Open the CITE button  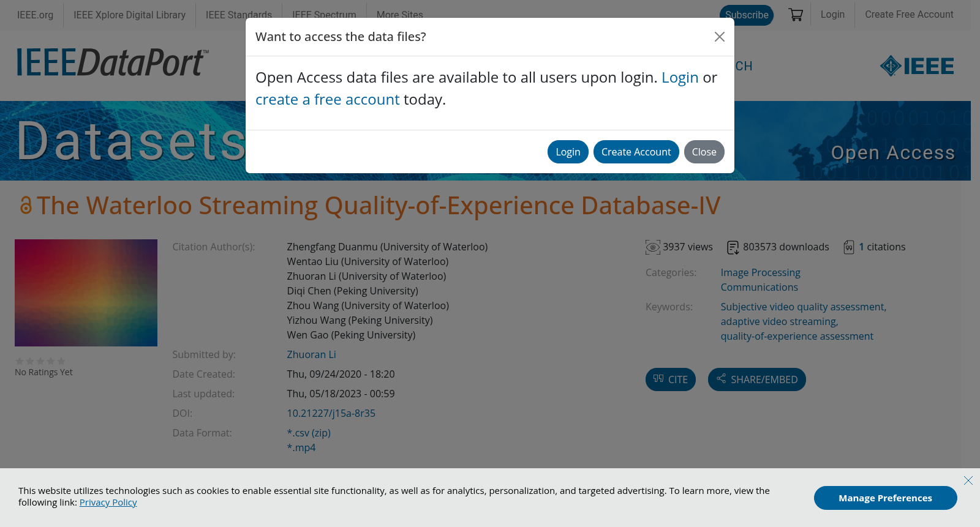tap(671, 379)
